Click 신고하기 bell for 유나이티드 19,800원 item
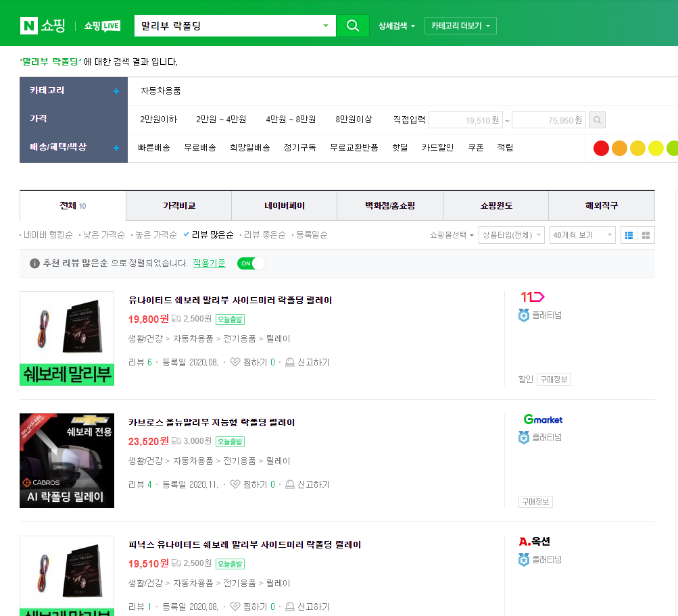678x616 pixels. pos(290,362)
